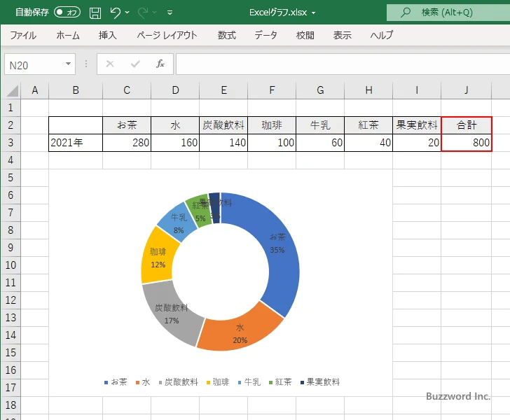Switch to the データ tab
Screen dimensions: 510x420
(266, 35)
